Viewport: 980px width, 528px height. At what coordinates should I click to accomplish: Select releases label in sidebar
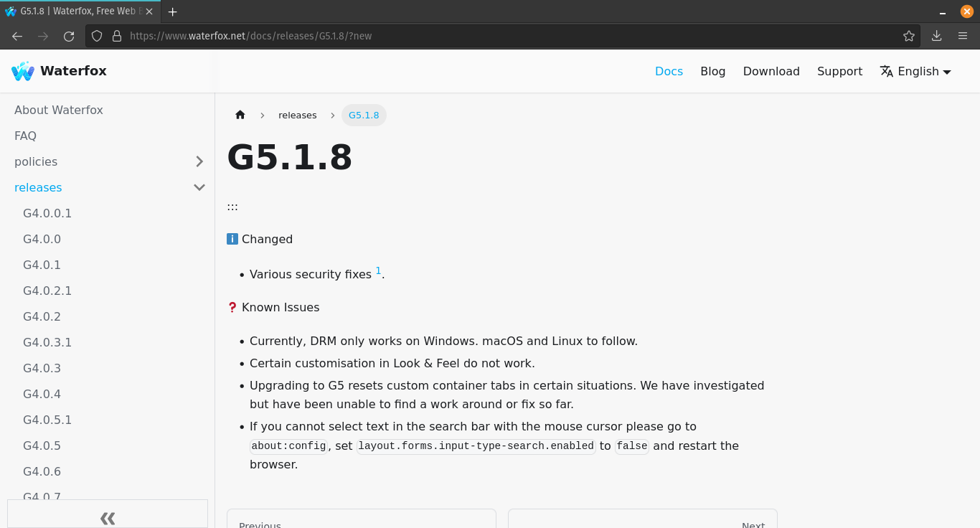[x=38, y=187]
